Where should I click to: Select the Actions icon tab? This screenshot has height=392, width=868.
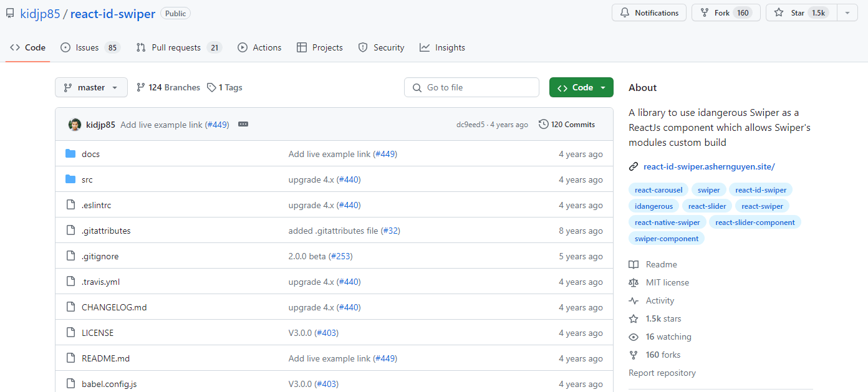click(243, 47)
